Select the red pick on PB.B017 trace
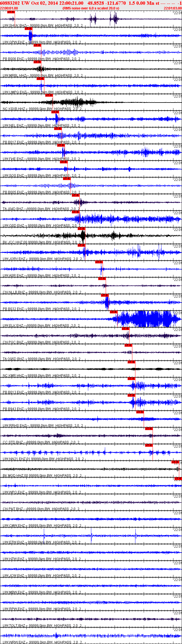 coord(58,129)
